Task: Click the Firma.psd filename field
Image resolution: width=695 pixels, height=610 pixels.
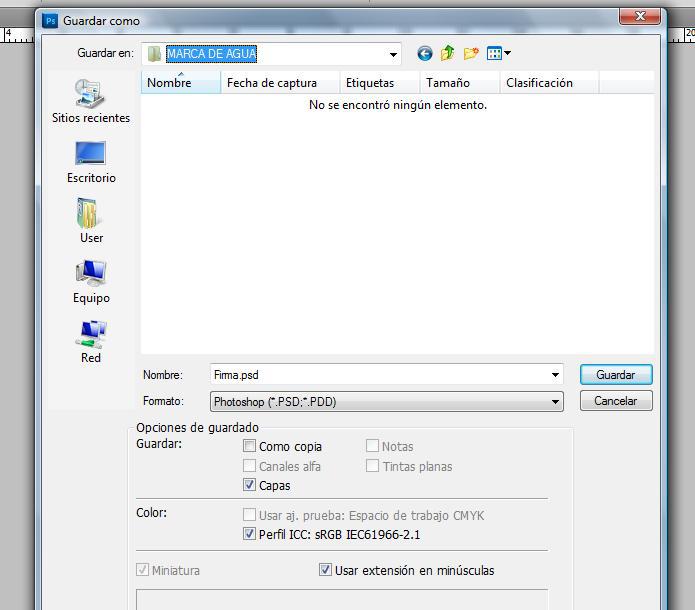Action: 387,375
